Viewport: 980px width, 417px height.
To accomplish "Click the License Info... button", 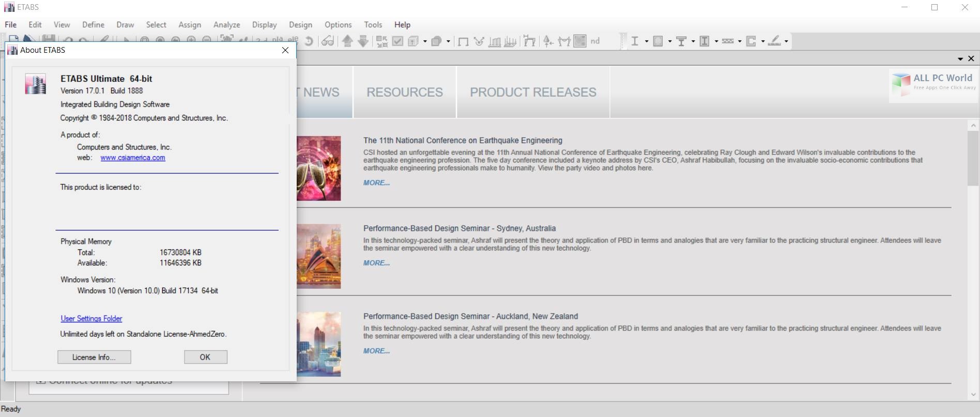I will click(94, 357).
